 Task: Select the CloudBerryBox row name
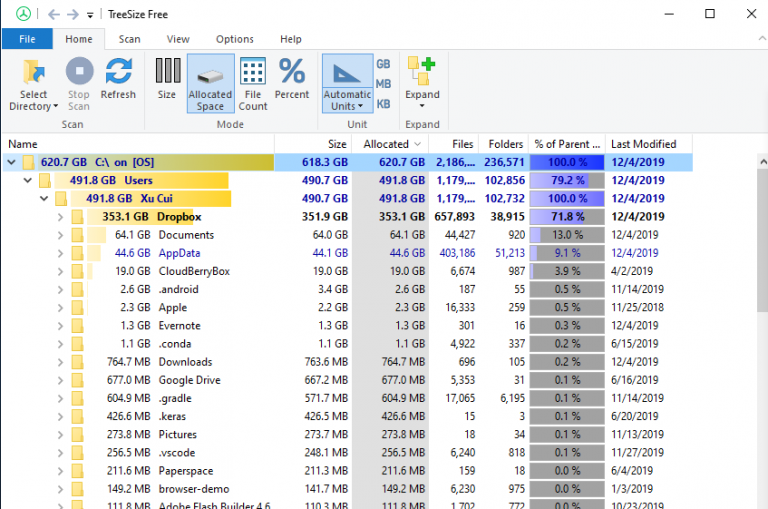[194, 271]
